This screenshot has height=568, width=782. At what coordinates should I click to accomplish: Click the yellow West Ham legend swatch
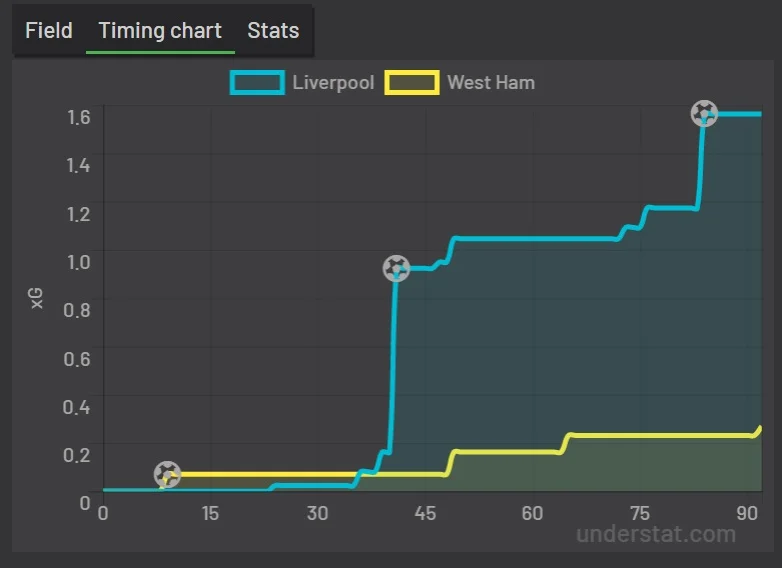pos(413,82)
